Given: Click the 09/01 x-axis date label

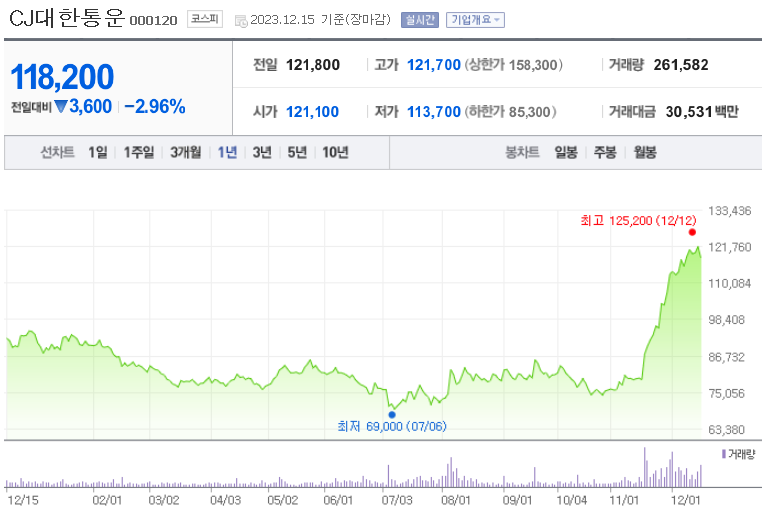Looking at the screenshot, I should click(x=517, y=500).
